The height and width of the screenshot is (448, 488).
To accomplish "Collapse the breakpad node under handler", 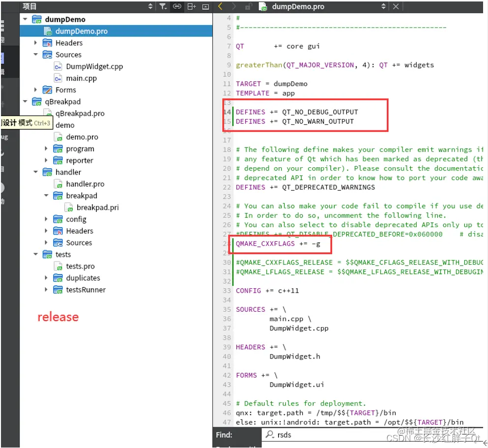I will coord(46,196).
